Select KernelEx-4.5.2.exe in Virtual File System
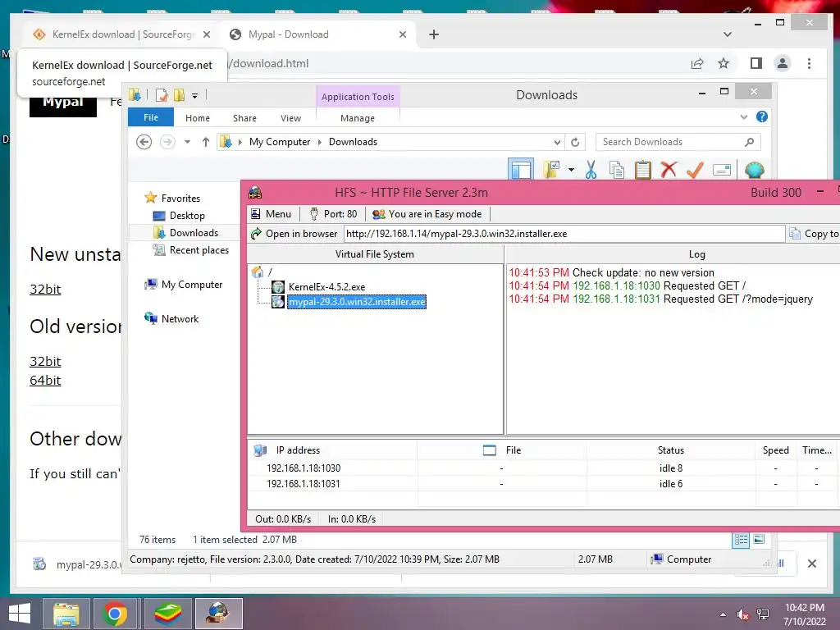The height and width of the screenshot is (630, 840). point(326,287)
